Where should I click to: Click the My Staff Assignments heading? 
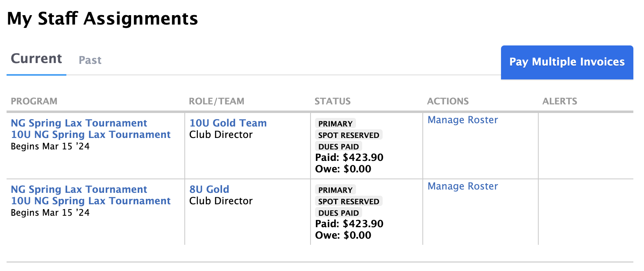103,18
